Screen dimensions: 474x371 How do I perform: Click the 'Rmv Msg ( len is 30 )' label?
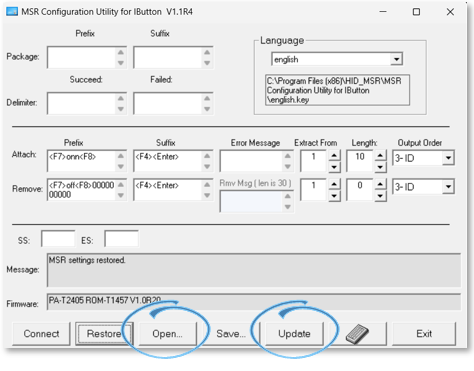tap(255, 183)
